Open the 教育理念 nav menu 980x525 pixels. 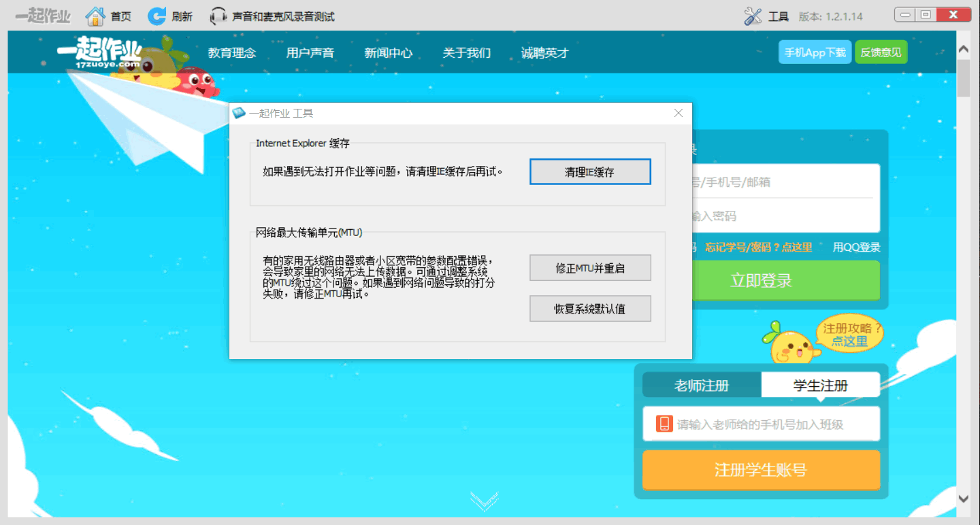coord(232,53)
